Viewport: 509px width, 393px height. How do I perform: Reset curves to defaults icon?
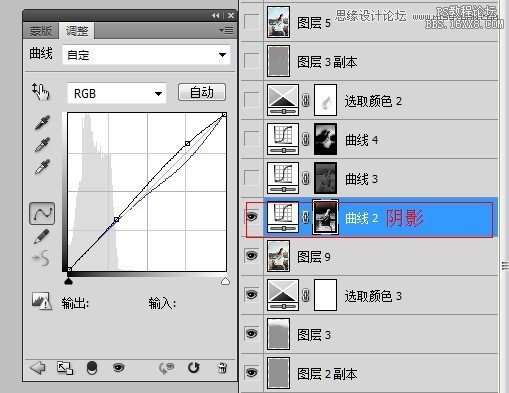click(193, 368)
